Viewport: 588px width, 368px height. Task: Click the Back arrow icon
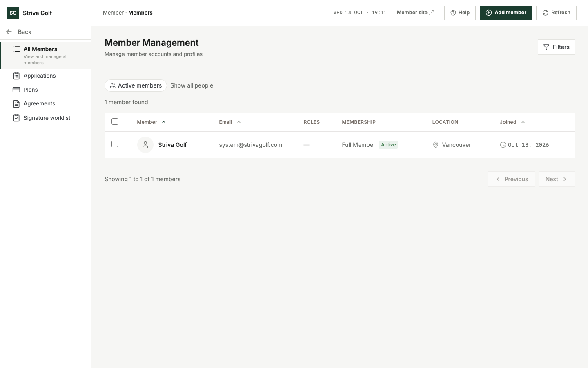[9, 32]
